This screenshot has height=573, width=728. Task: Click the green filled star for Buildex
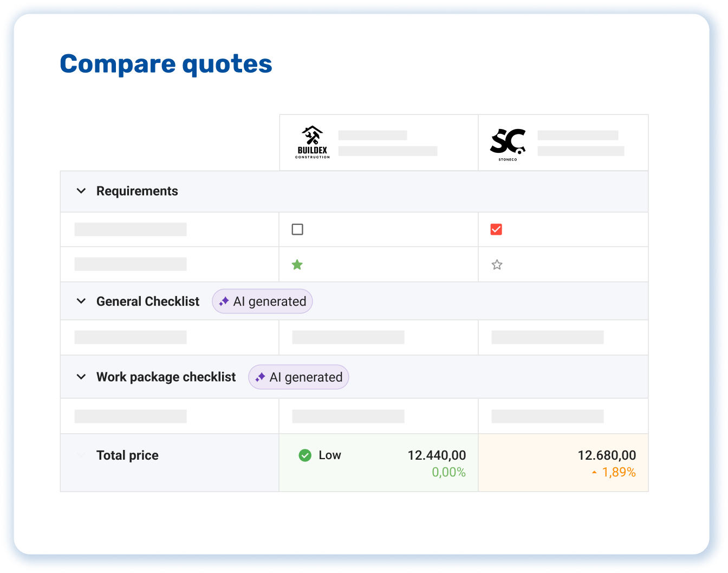297,265
